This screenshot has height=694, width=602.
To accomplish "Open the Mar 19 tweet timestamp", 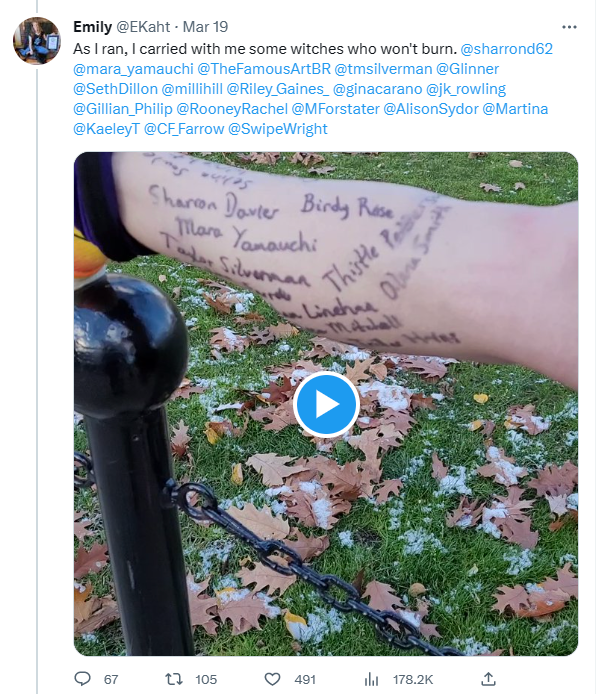I will 205,27.
